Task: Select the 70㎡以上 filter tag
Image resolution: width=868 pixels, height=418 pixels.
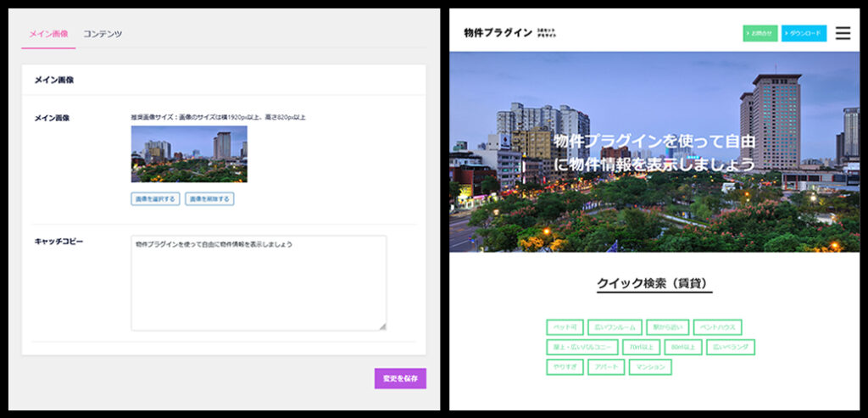Action: (641, 347)
